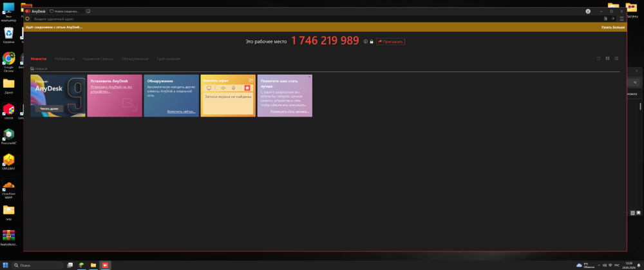Click yellow status circle left of address field

28,19
